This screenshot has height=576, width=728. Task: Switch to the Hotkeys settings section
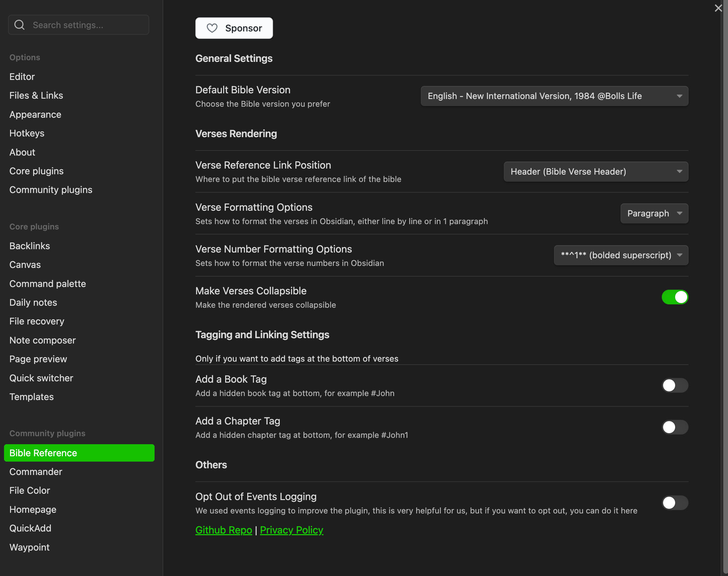pyautogui.click(x=27, y=133)
